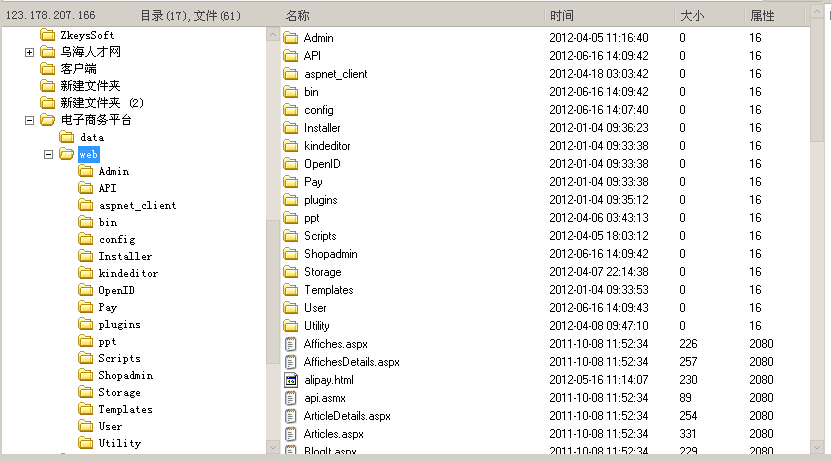Image resolution: width=831 pixels, height=461 pixels.
Task: Select User in the tree
Action: pos(110,426)
